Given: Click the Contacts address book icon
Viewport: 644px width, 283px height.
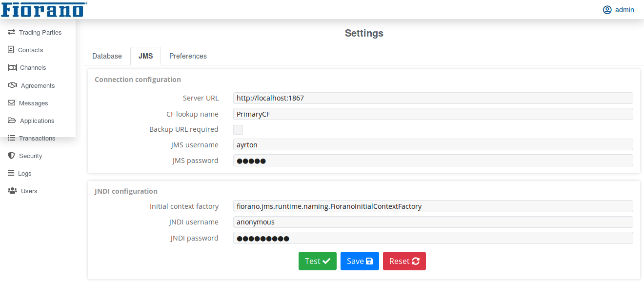Looking at the screenshot, I should pyautogui.click(x=11, y=50).
